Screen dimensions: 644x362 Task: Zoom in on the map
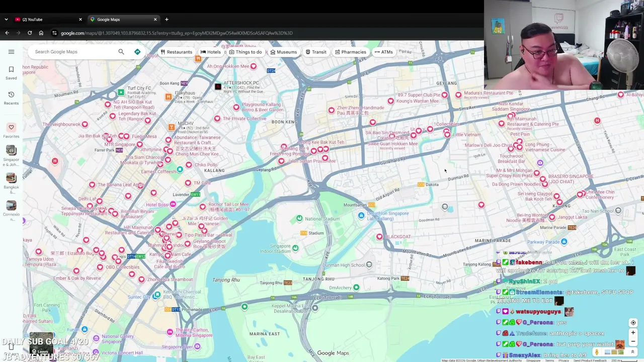point(633,333)
